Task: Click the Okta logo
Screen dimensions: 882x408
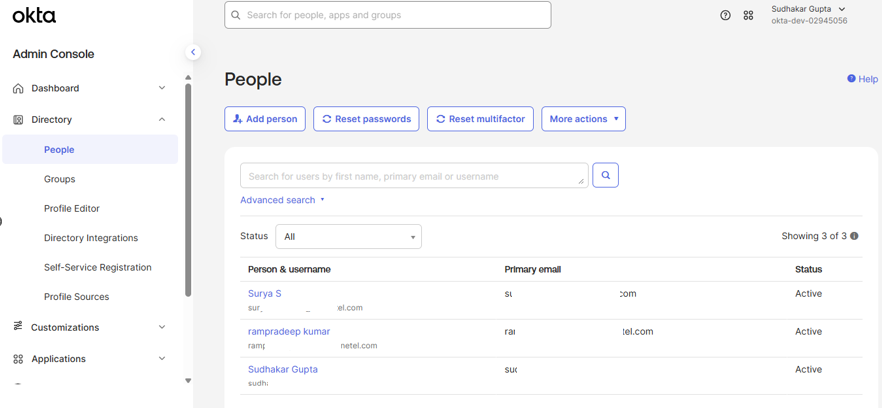Action: pyautogui.click(x=34, y=15)
